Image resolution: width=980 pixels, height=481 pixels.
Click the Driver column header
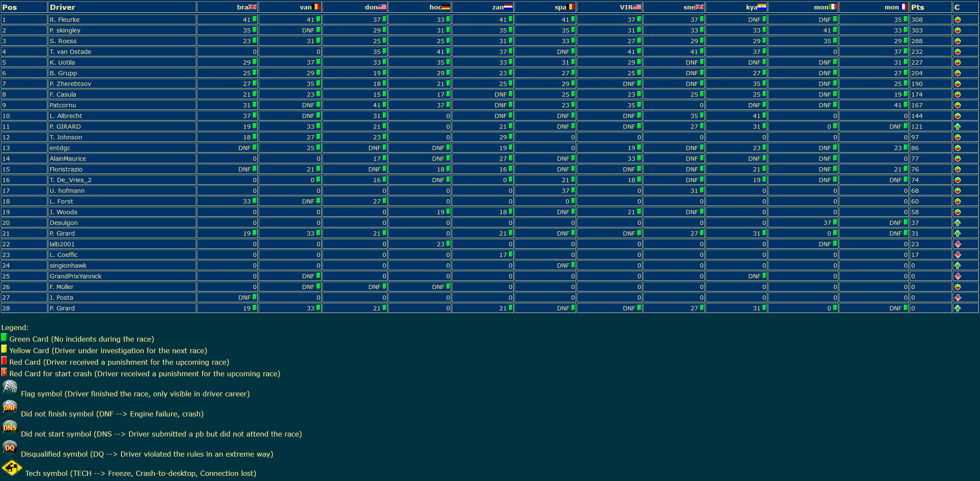coord(62,7)
